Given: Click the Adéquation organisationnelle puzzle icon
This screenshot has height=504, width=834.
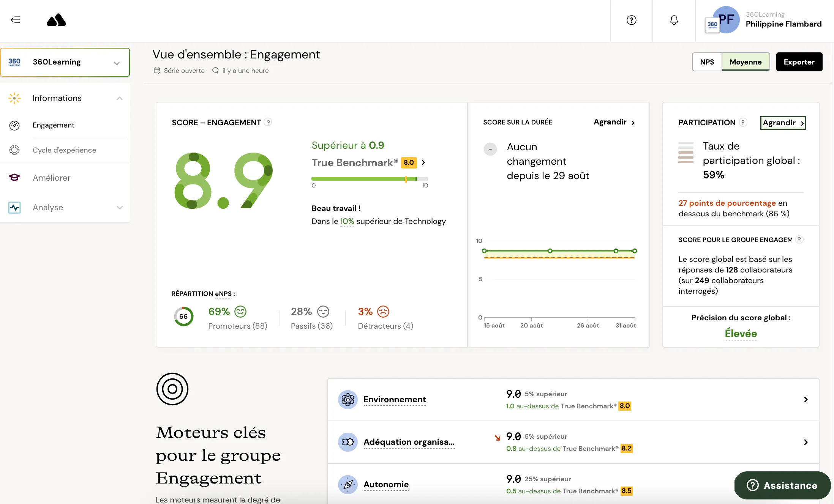Looking at the screenshot, I should coord(347,442).
